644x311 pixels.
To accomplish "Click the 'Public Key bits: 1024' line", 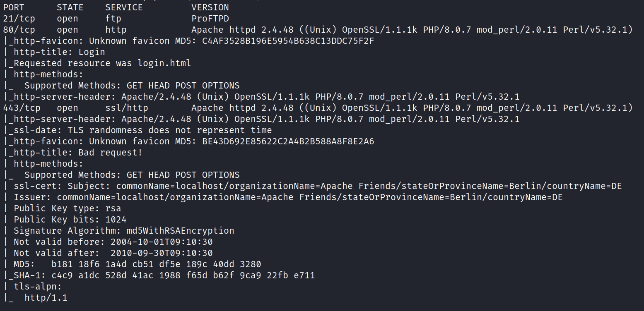I will pyautogui.click(x=70, y=220).
